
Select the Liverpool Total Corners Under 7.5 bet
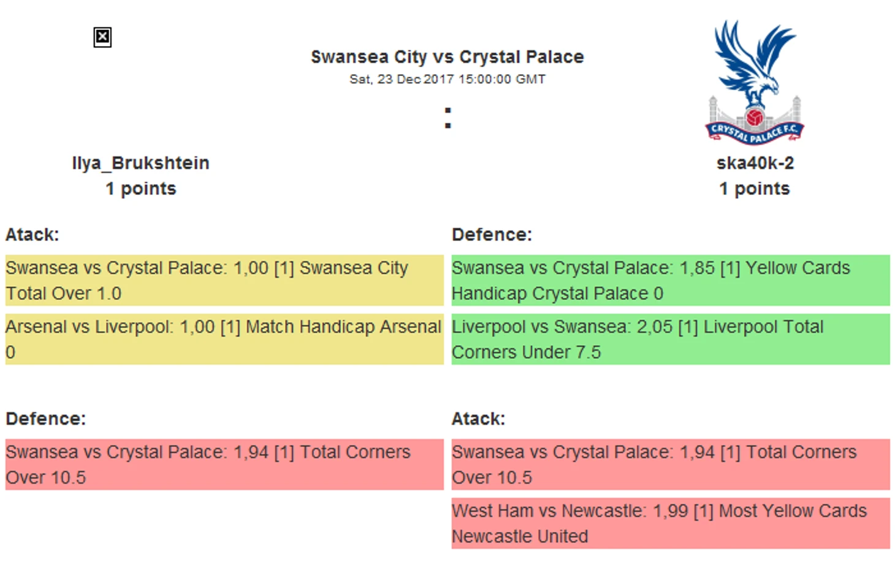click(x=670, y=339)
